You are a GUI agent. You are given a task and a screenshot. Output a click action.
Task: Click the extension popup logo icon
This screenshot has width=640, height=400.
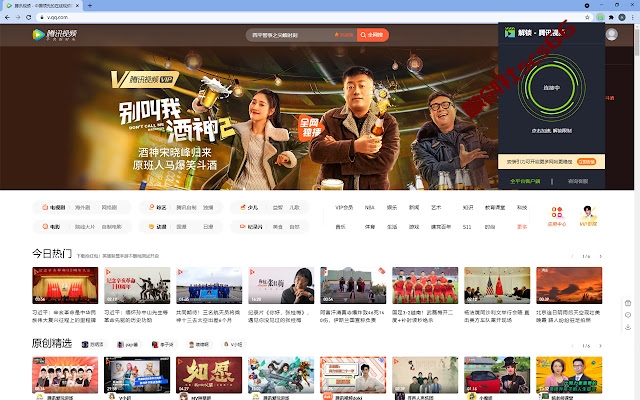pos(510,32)
